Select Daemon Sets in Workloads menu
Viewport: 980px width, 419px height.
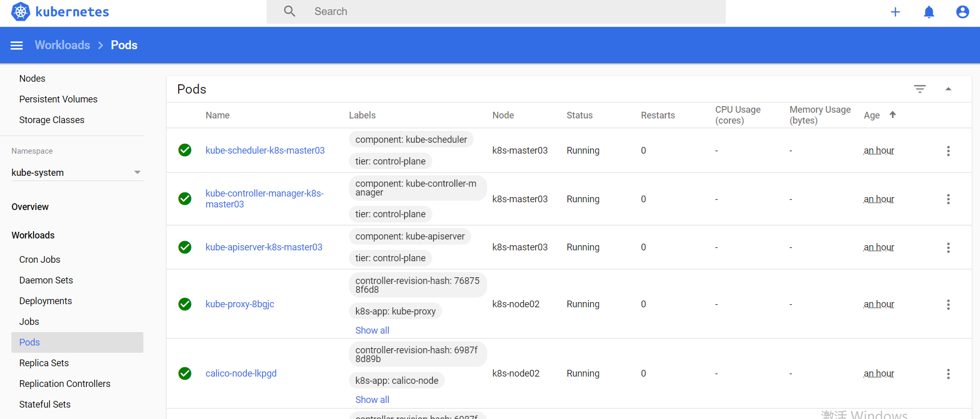tap(46, 280)
